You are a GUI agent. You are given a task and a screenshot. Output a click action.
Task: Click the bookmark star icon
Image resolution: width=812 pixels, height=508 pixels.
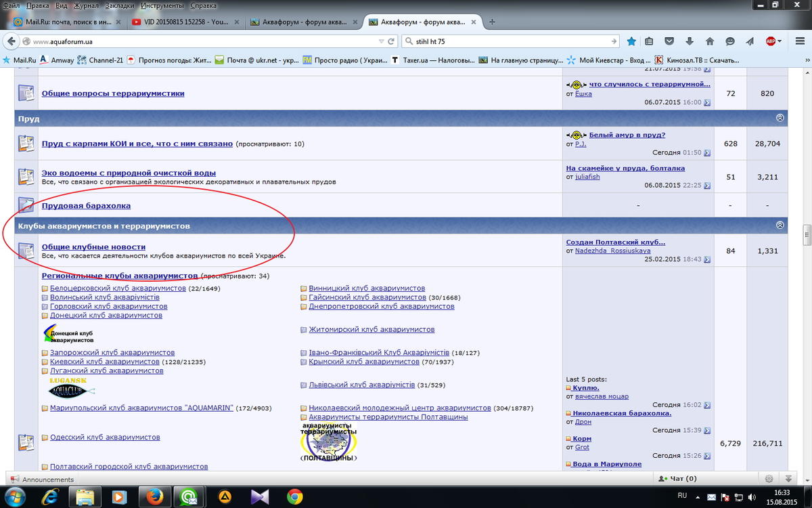coord(631,41)
